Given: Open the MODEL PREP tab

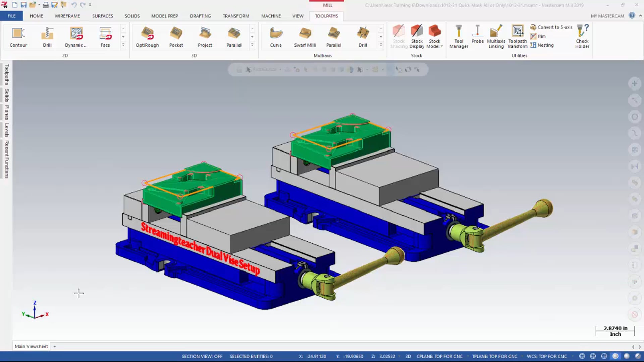Looking at the screenshot, I should click(x=165, y=16).
